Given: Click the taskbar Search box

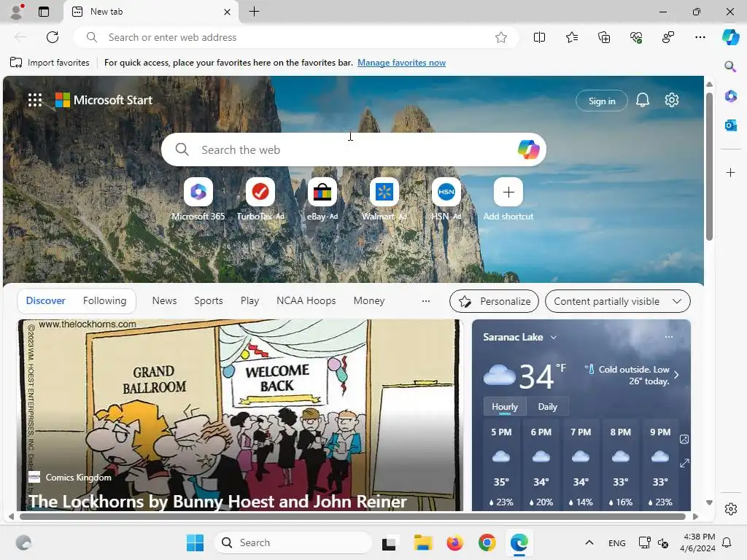Looking at the screenshot, I should tap(293, 542).
